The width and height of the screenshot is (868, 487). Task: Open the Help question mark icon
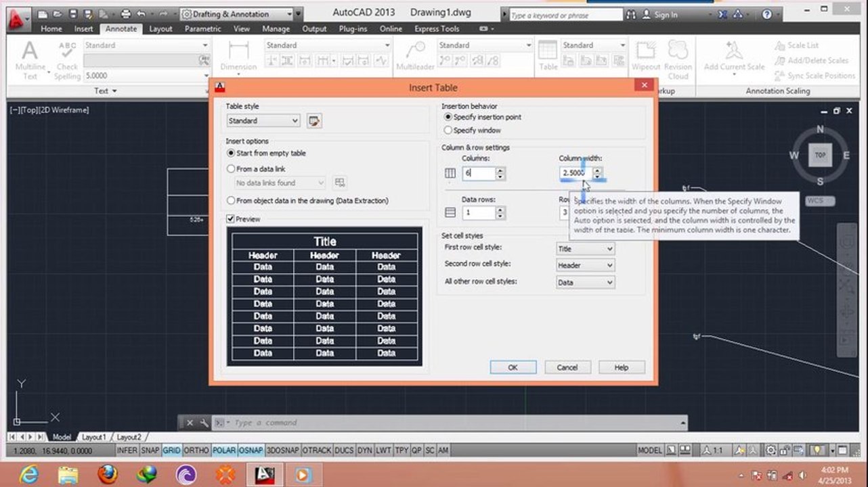click(767, 14)
